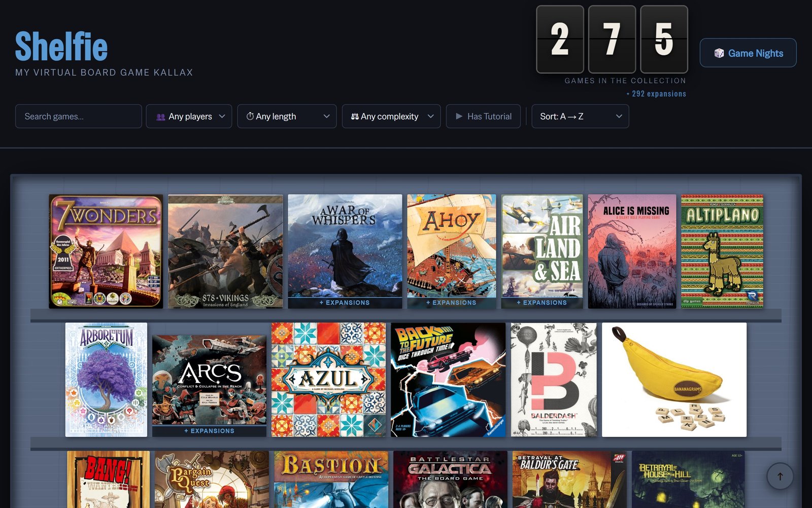
Task: Open Betrayal at Baldur's Gate cover
Action: coord(569,480)
